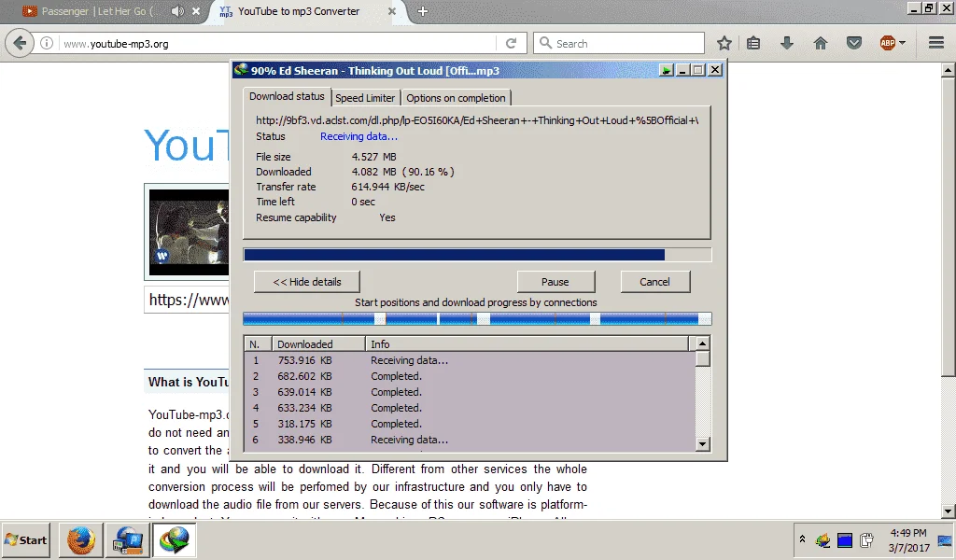Click the Firefox back arrow button
956x560 pixels.
point(20,43)
